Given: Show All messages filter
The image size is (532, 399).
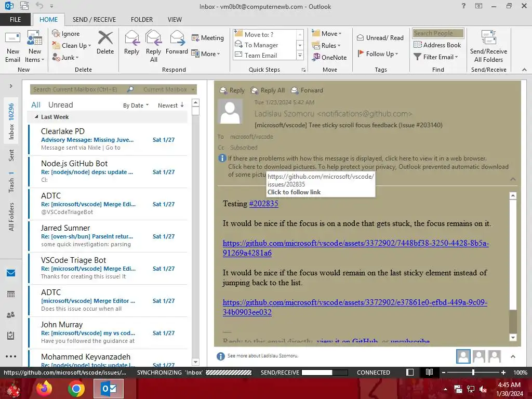Looking at the screenshot, I should 36,105.
